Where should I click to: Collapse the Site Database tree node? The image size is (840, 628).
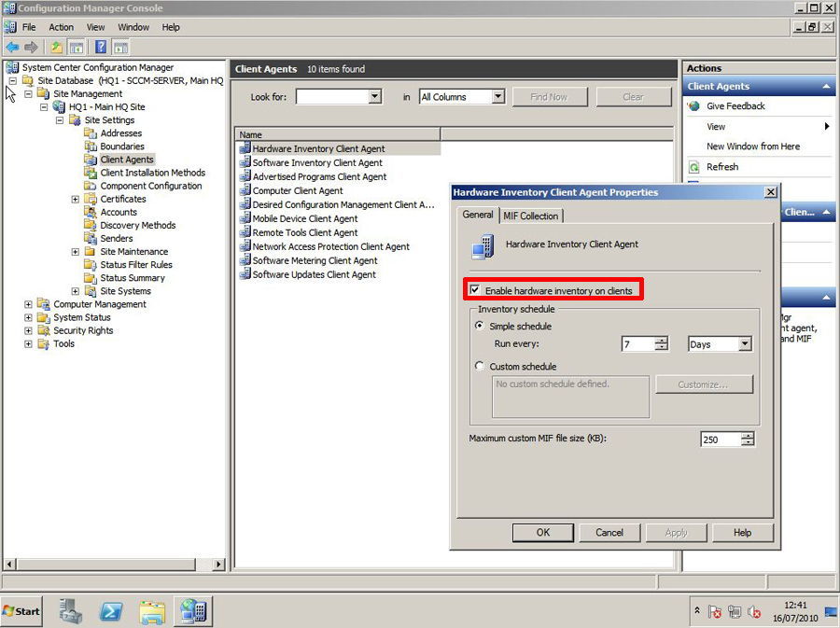[x=13, y=81]
